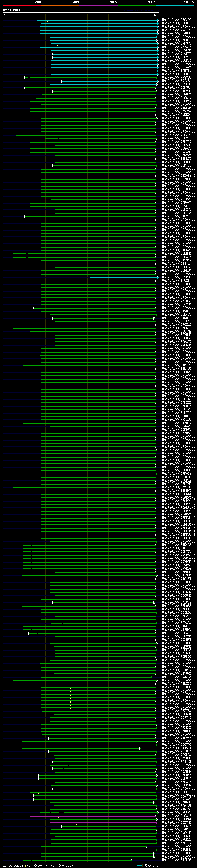Select the UniRef100_C5K2Y5 label
The image size is (197, 868).
click(177, 210)
